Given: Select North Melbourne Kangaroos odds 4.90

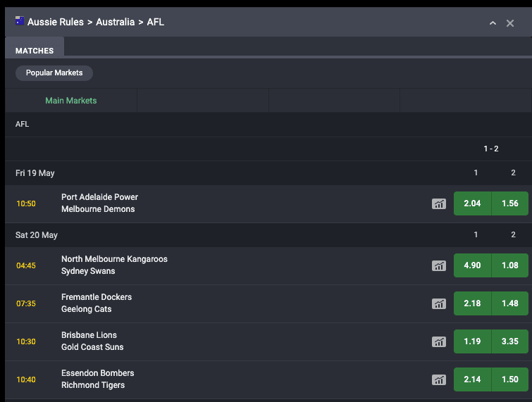Looking at the screenshot, I should pyautogui.click(x=472, y=265).
